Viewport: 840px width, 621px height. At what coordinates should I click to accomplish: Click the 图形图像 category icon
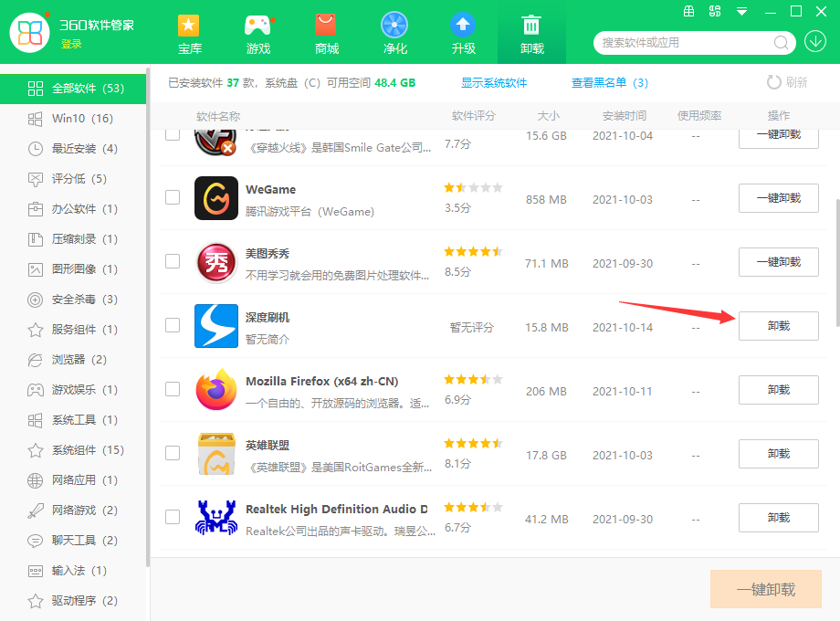36,269
